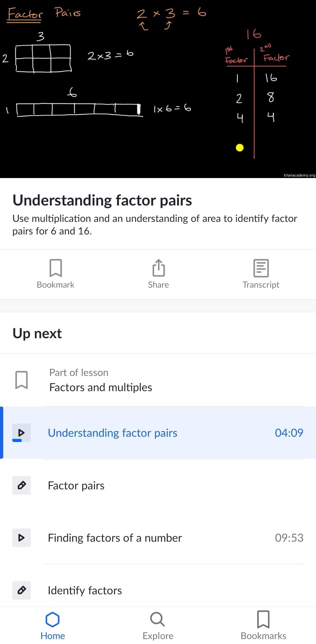The height and width of the screenshot is (644, 316).
Task: Open the Factors and multiples lesson
Action: point(101,387)
